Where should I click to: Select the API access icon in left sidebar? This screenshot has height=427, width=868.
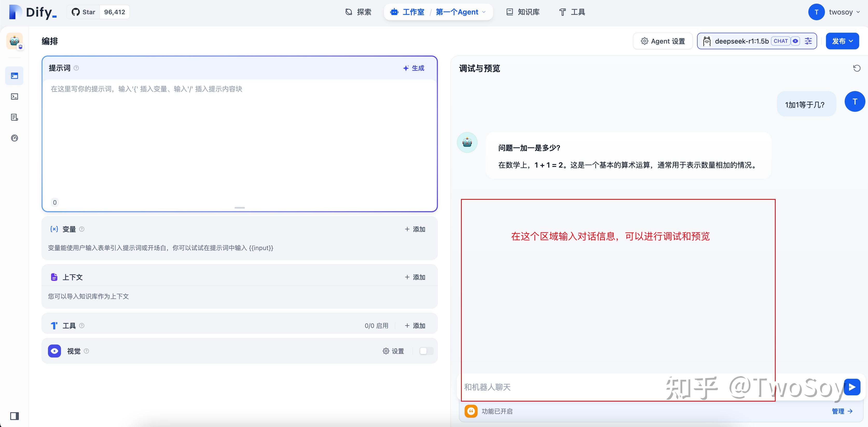15,97
